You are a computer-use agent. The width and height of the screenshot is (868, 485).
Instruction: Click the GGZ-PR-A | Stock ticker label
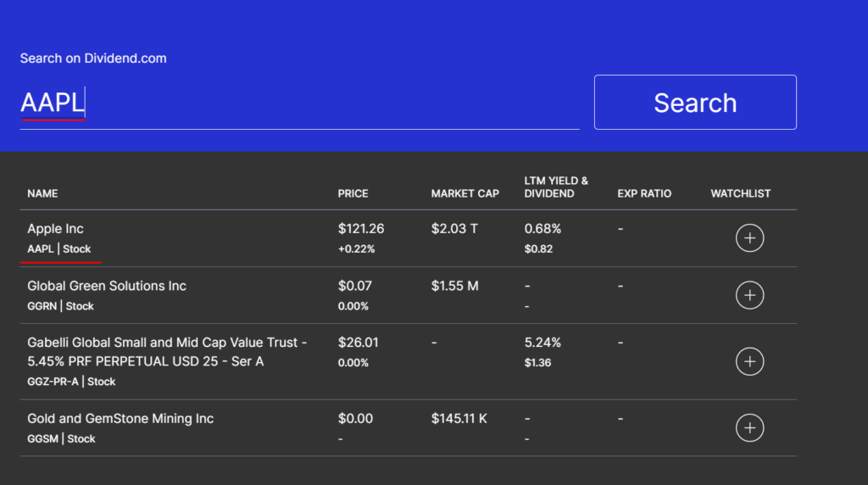pyautogui.click(x=71, y=382)
